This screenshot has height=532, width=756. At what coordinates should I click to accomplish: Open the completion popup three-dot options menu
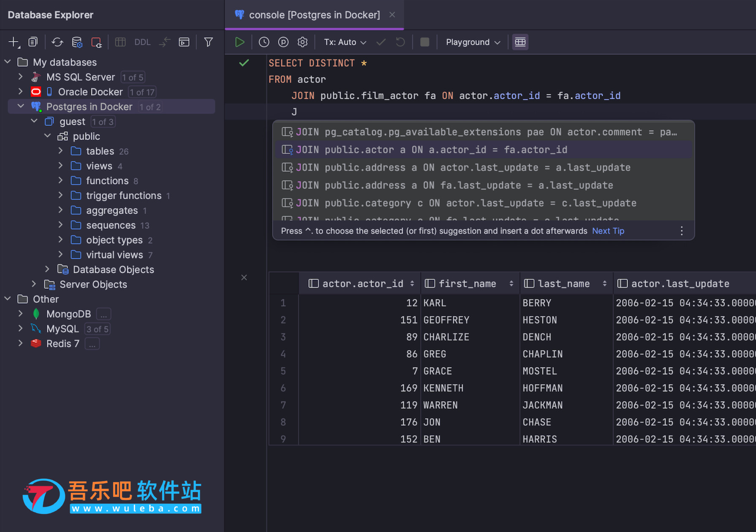point(682,231)
